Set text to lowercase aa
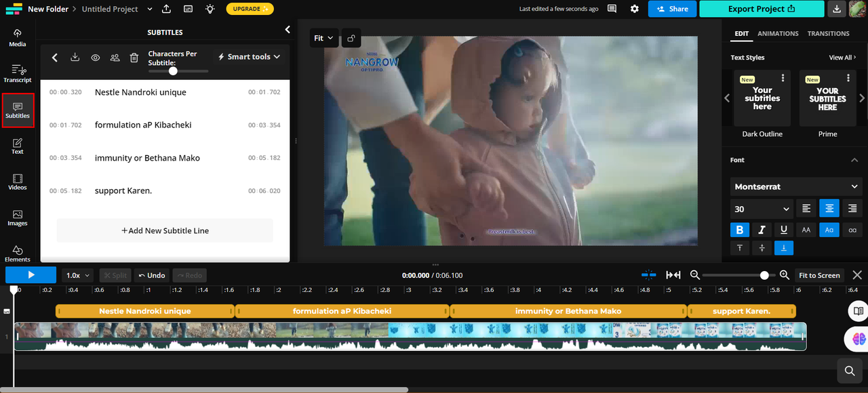This screenshot has width=868, height=393. pos(852,230)
